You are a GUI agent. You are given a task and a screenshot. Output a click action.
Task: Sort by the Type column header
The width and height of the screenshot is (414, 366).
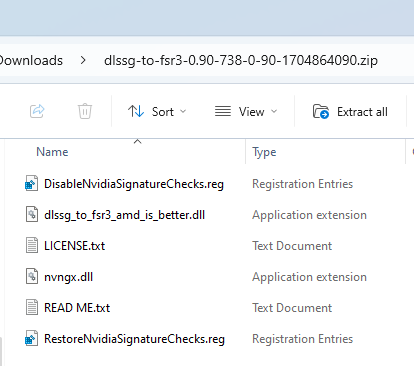coord(264,152)
